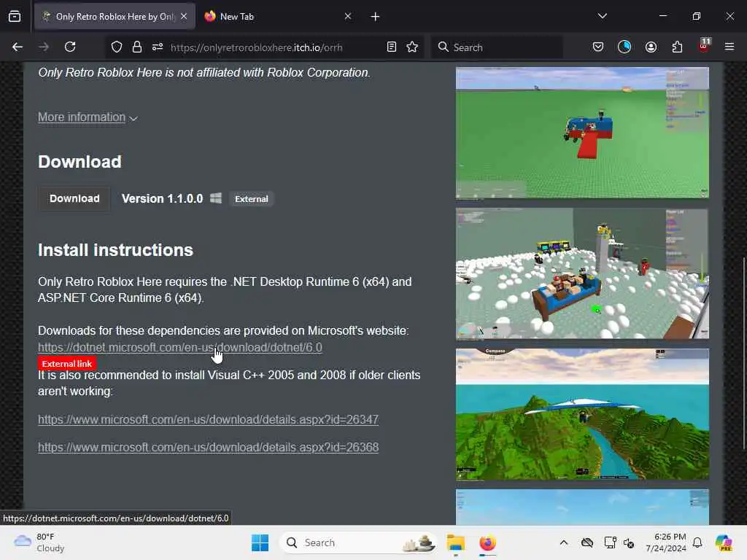
Task: Open the notifications bell icon
Action: 697,542
